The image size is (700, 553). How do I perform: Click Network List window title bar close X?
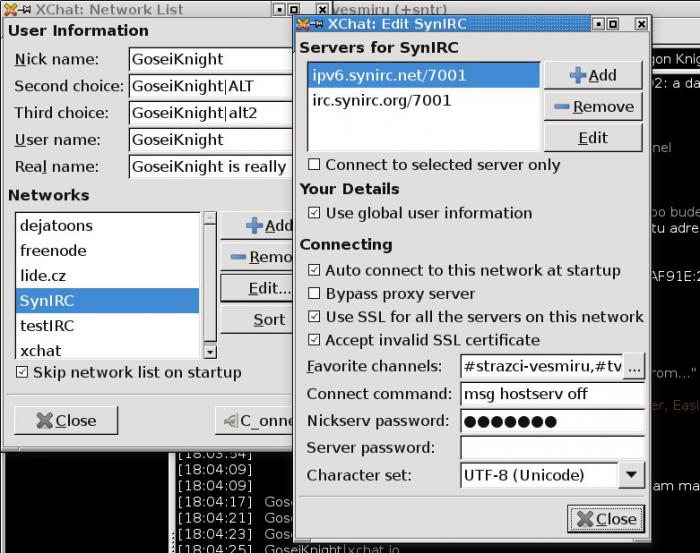pyautogui.click(x=322, y=9)
